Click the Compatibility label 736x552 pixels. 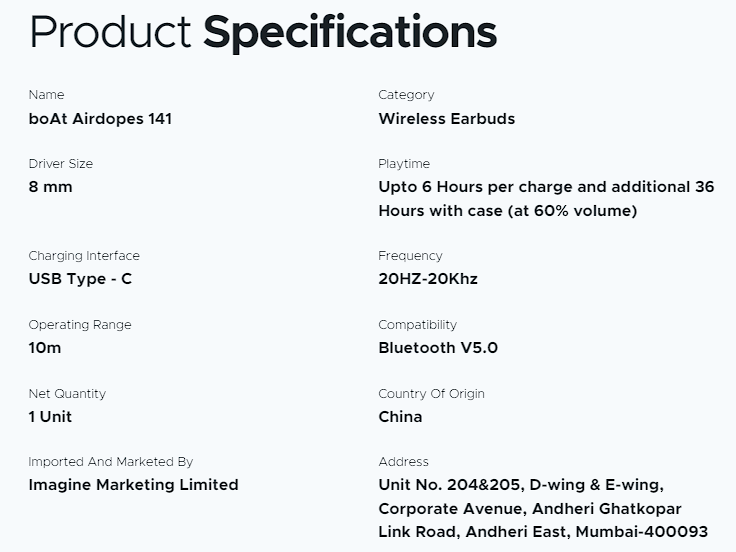pyautogui.click(x=417, y=324)
